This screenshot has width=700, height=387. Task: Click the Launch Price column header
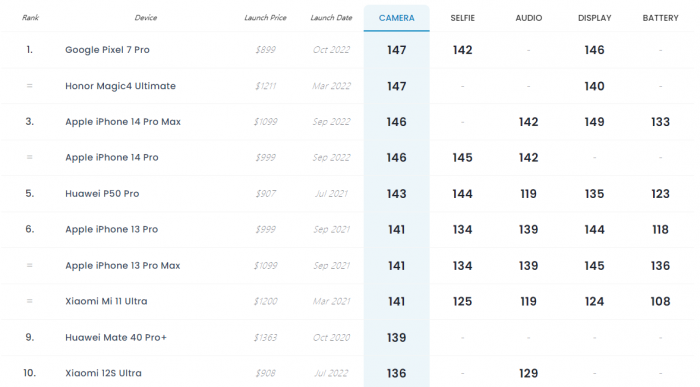coord(265,18)
